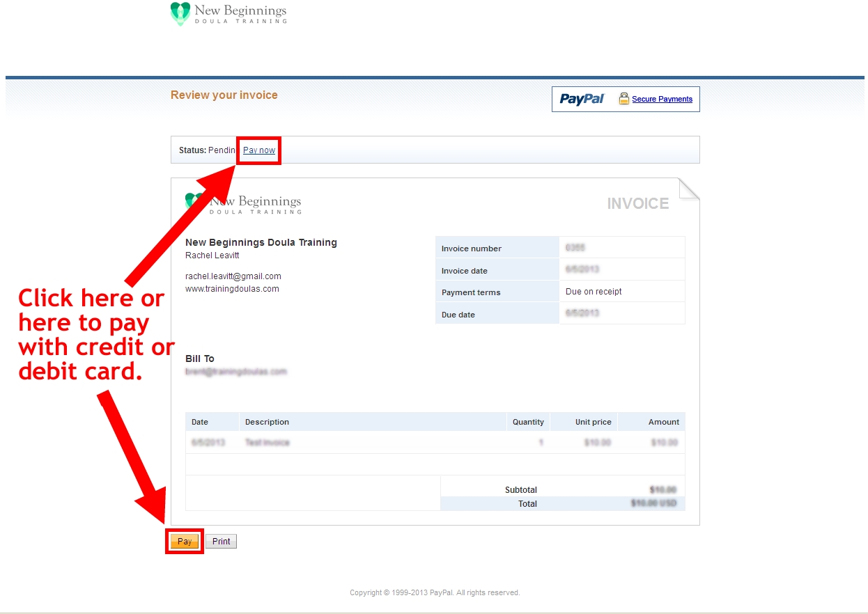Open the Secure Payments link
This screenshot has width=868, height=614.
coord(662,99)
